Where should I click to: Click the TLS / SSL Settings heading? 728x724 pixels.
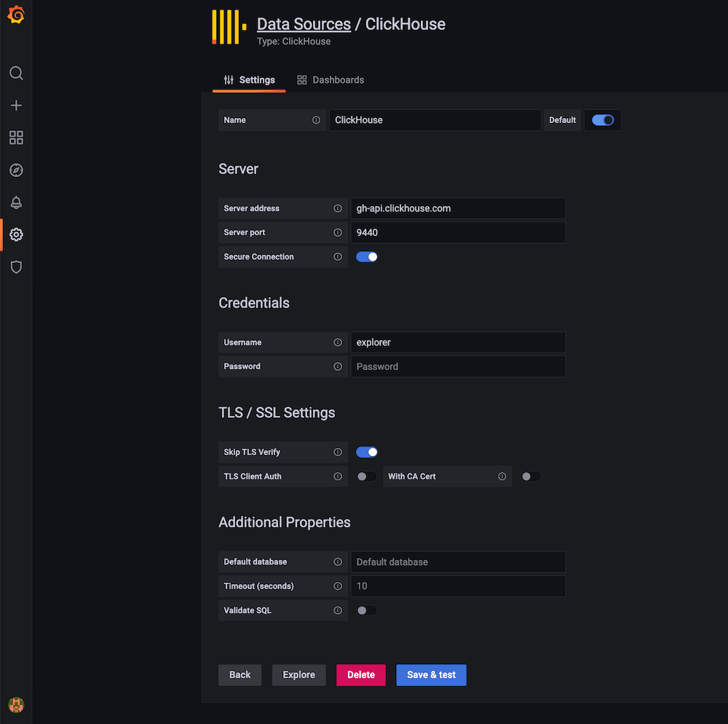click(277, 413)
